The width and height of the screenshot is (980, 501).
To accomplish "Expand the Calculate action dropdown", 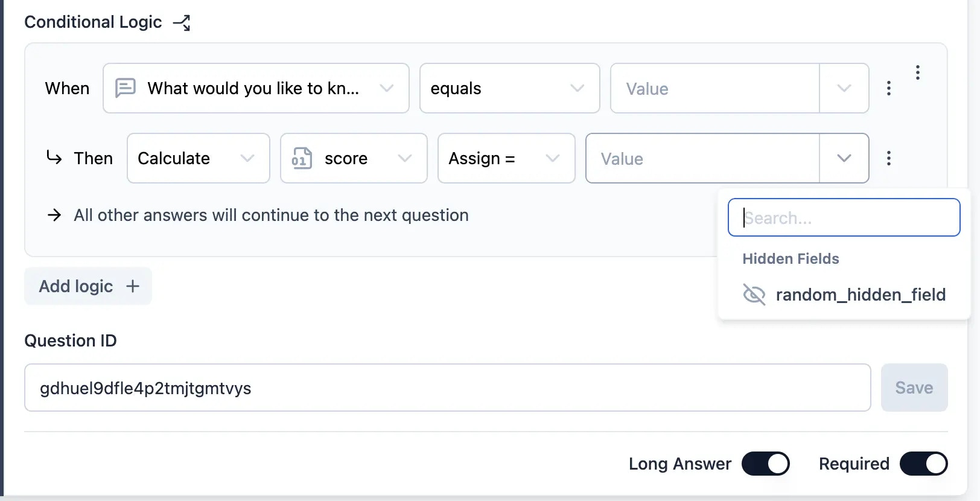I will click(198, 158).
